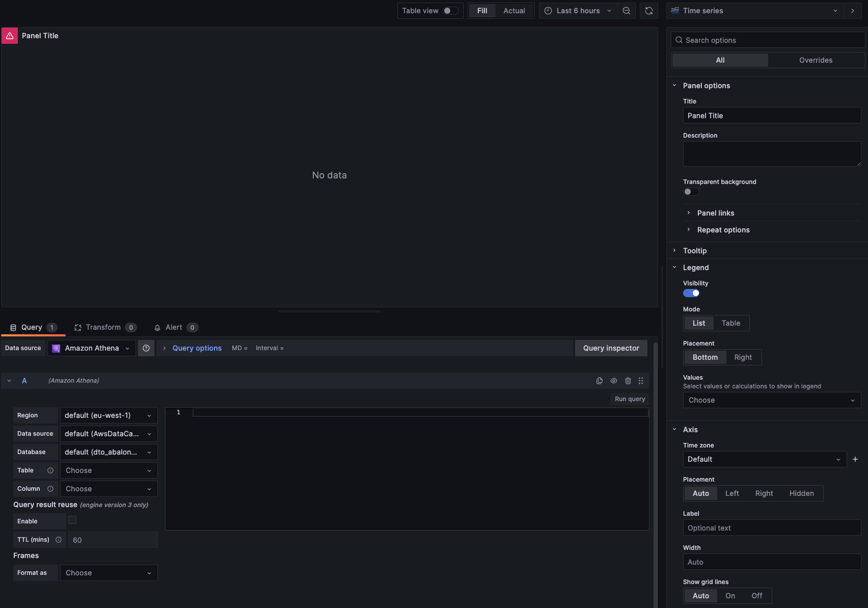Open the Region dropdown
Image resolution: width=868 pixels, height=608 pixels.
click(x=108, y=415)
